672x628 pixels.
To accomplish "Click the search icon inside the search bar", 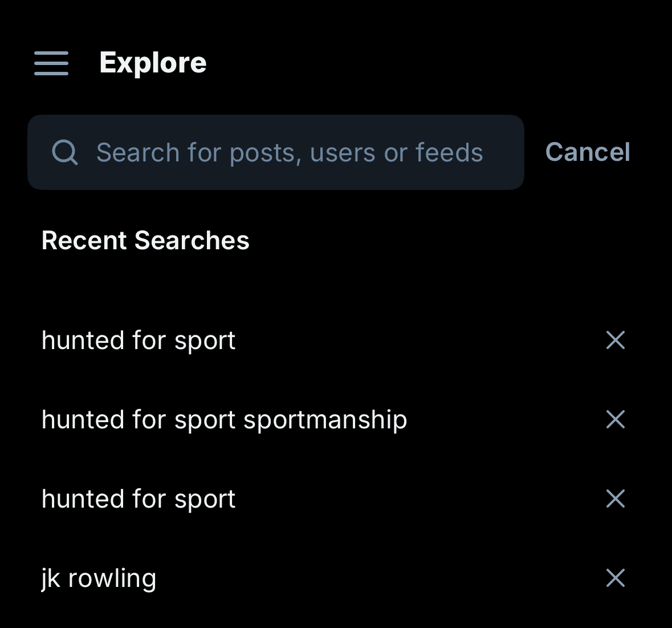I will [x=65, y=152].
